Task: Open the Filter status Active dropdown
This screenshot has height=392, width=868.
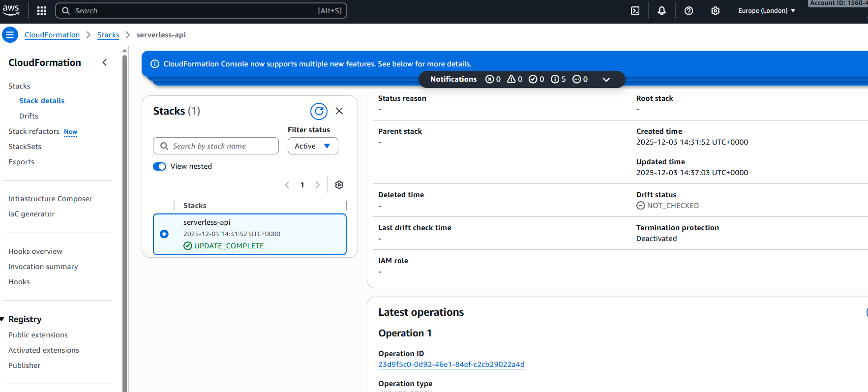Action: 313,146
